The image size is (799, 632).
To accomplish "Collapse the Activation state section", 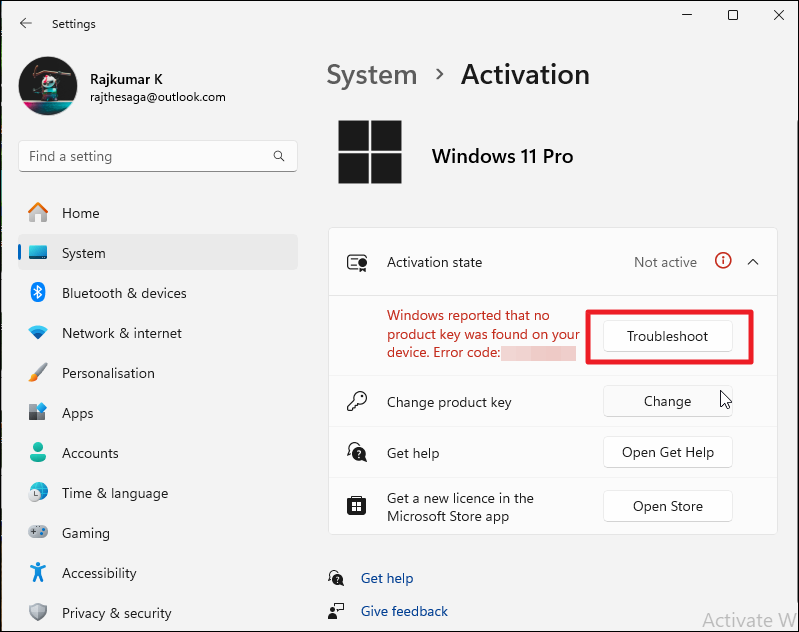I will click(753, 262).
